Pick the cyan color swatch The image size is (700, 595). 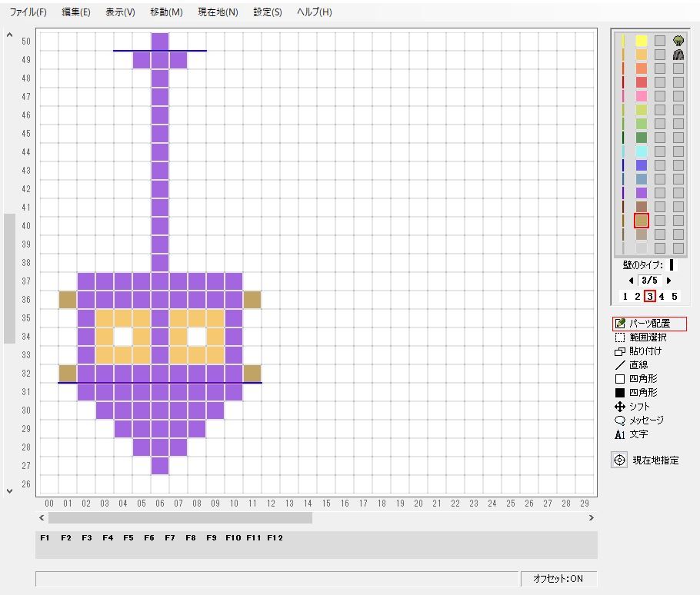point(642,151)
